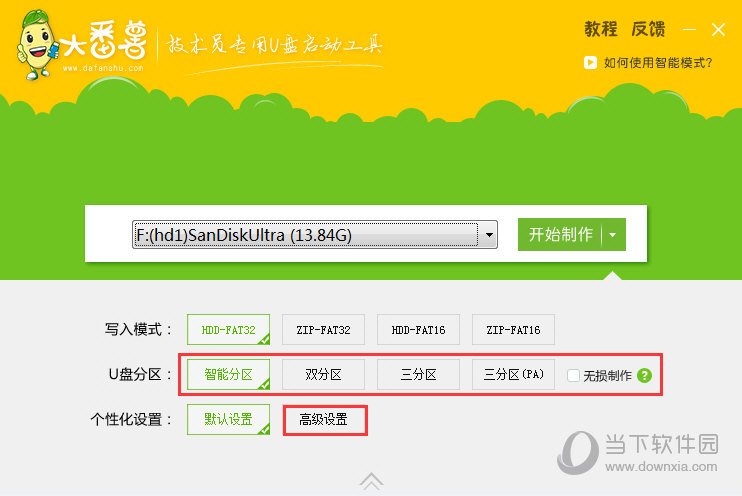Click the 写入模式 label
Viewport: 742px width, 496px height.
(138, 329)
